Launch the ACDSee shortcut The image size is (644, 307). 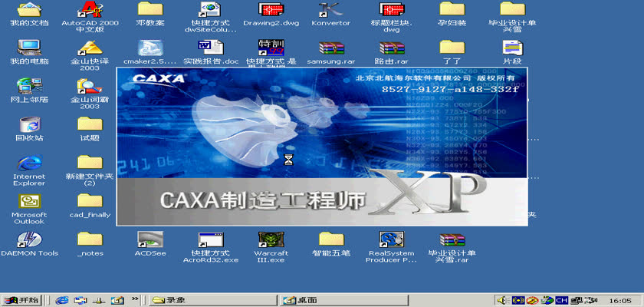pos(150,244)
